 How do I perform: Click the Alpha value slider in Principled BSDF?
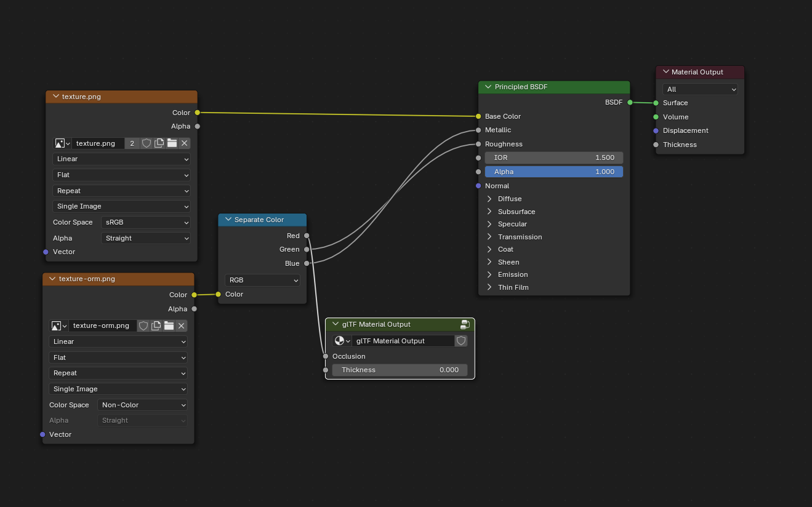[x=553, y=172]
